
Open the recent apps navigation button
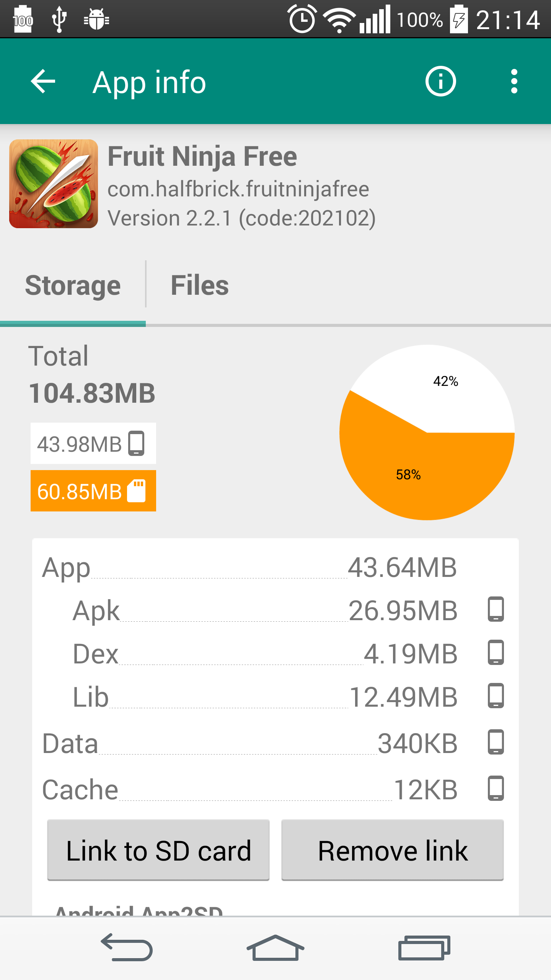(x=424, y=948)
